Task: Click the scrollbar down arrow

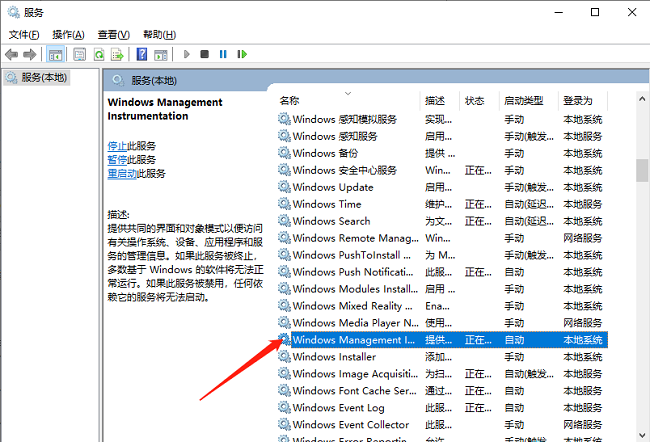Action: (x=642, y=435)
